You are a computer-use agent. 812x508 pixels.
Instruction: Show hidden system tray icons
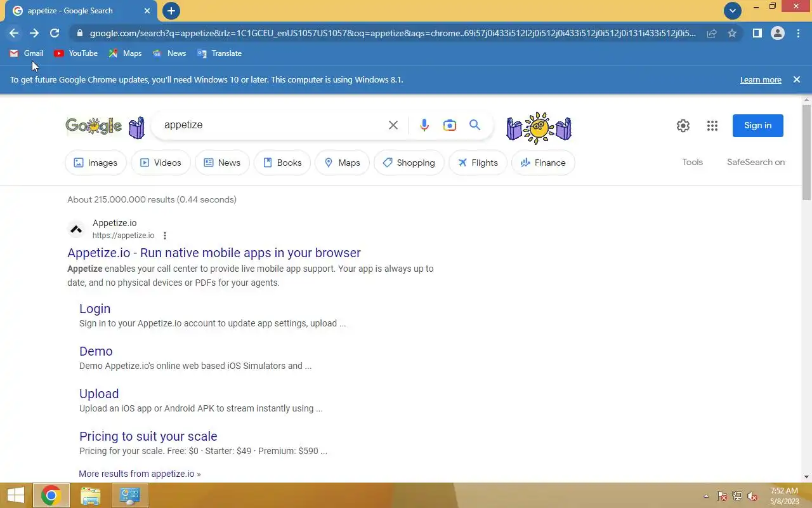tap(706, 496)
